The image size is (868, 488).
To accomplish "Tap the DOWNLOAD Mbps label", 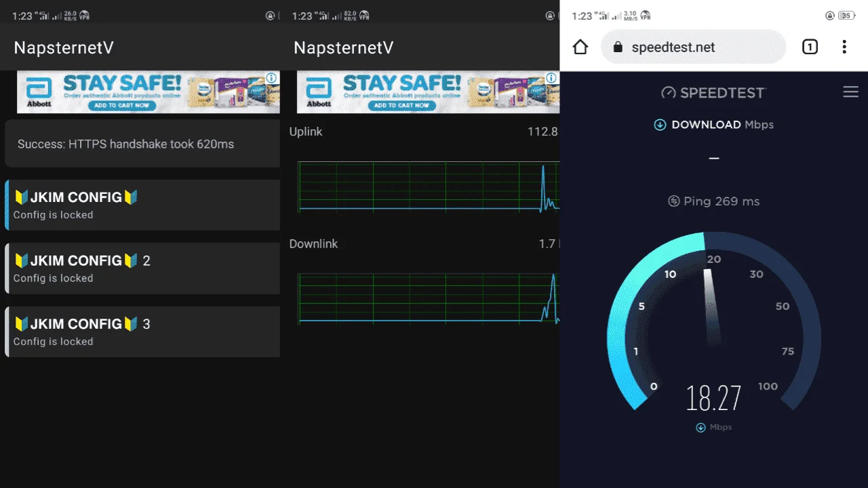I will pos(722,125).
